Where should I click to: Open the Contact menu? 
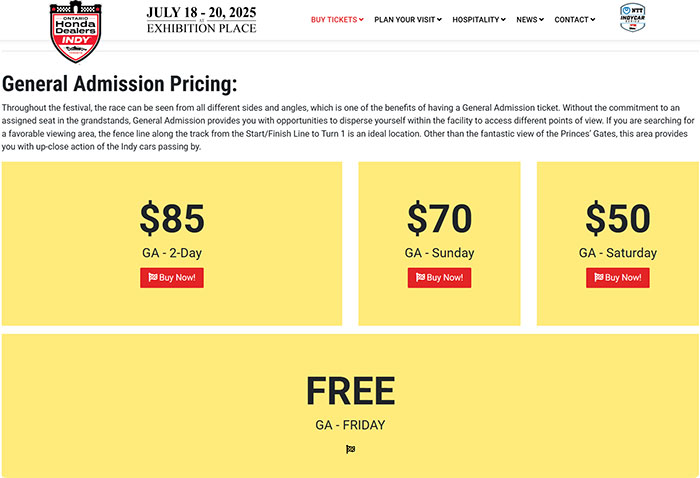coord(574,20)
